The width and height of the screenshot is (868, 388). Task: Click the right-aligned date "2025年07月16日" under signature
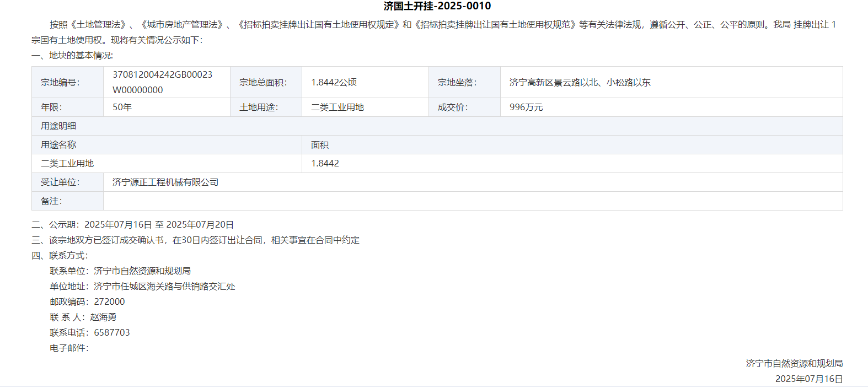(809, 379)
